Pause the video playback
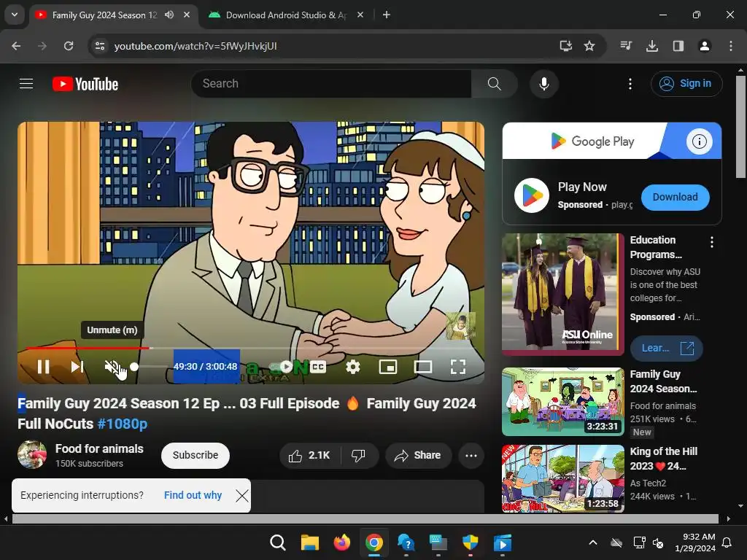This screenshot has height=560, width=747. point(43,367)
